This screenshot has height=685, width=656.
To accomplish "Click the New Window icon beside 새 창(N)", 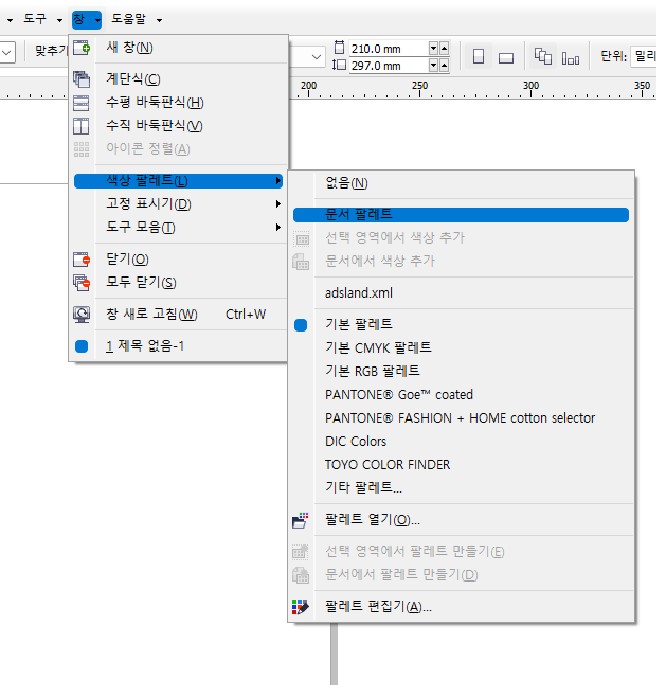I will (82, 47).
